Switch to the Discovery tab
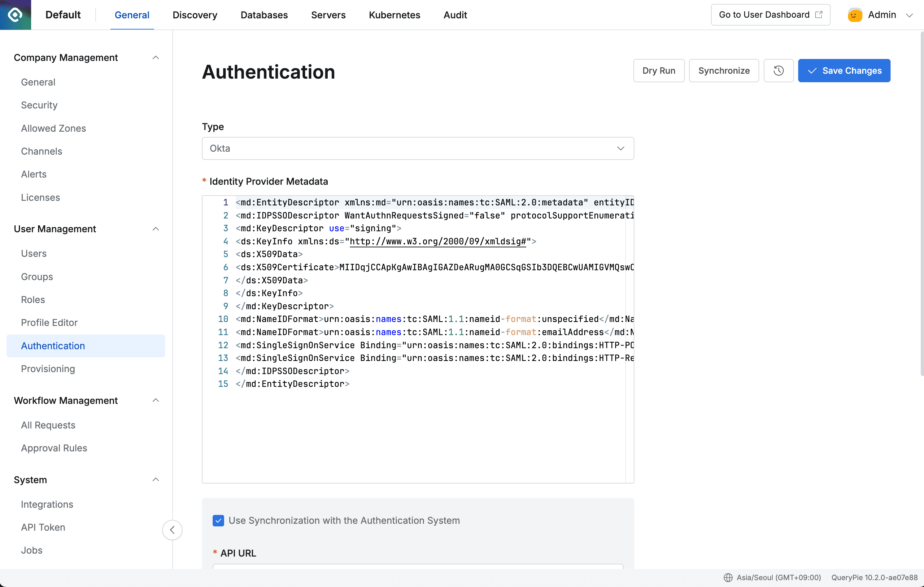The width and height of the screenshot is (924, 587). pos(195,15)
